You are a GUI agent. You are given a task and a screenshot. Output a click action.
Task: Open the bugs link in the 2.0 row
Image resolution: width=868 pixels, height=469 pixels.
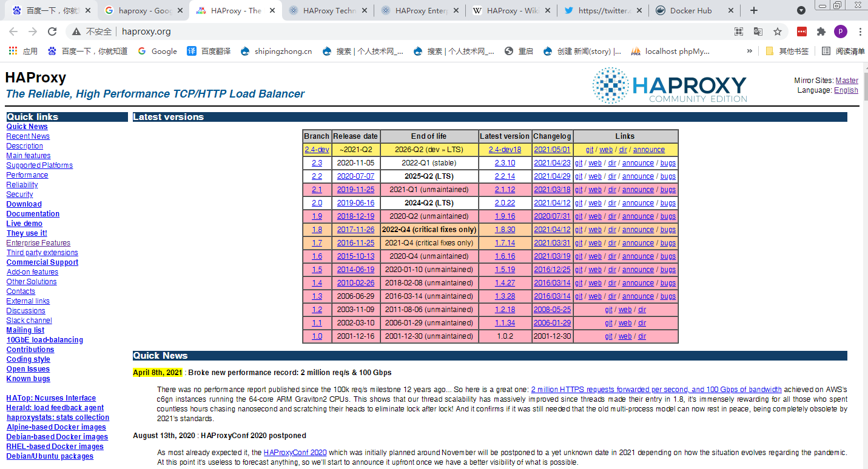click(668, 203)
